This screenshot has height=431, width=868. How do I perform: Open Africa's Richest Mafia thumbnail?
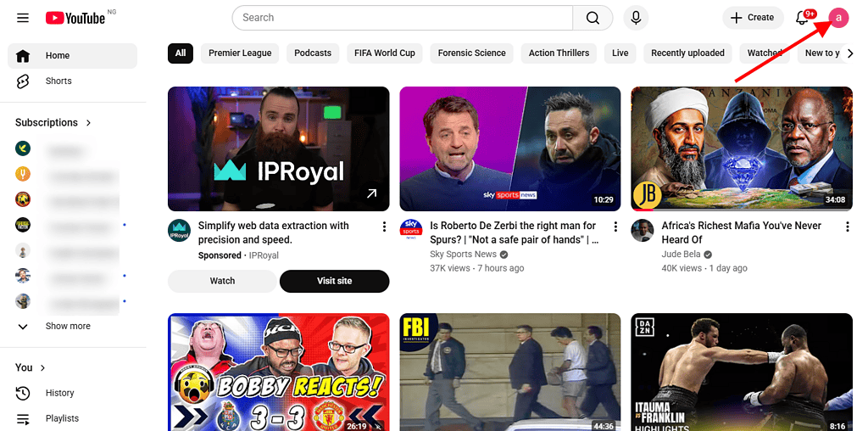[742, 148]
